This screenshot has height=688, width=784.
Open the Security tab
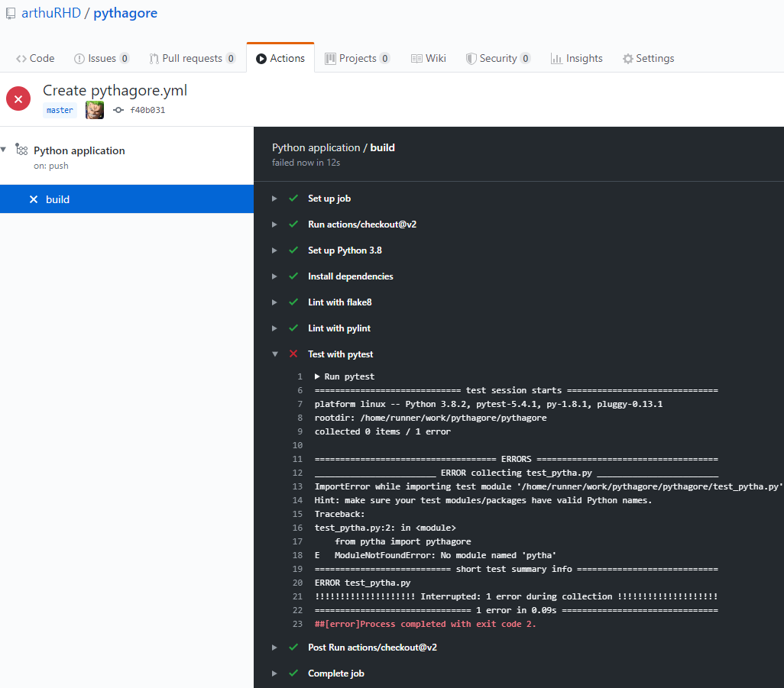coord(498,59)
